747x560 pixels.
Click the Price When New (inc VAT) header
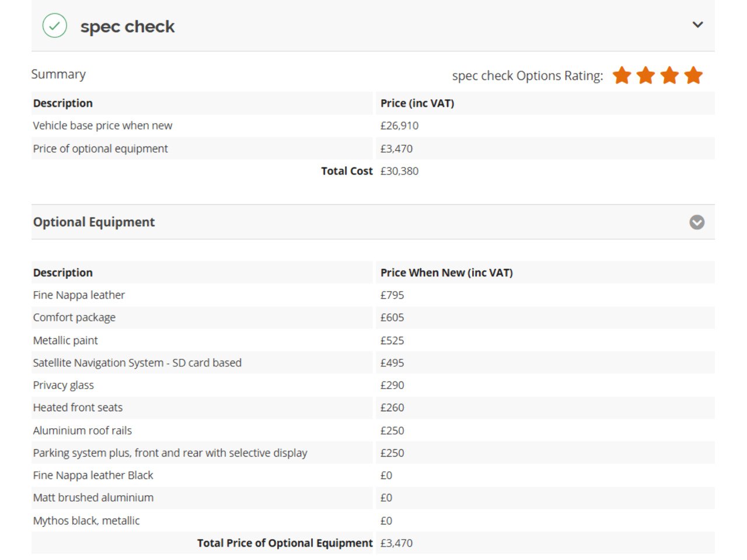[x=446, y=272]
